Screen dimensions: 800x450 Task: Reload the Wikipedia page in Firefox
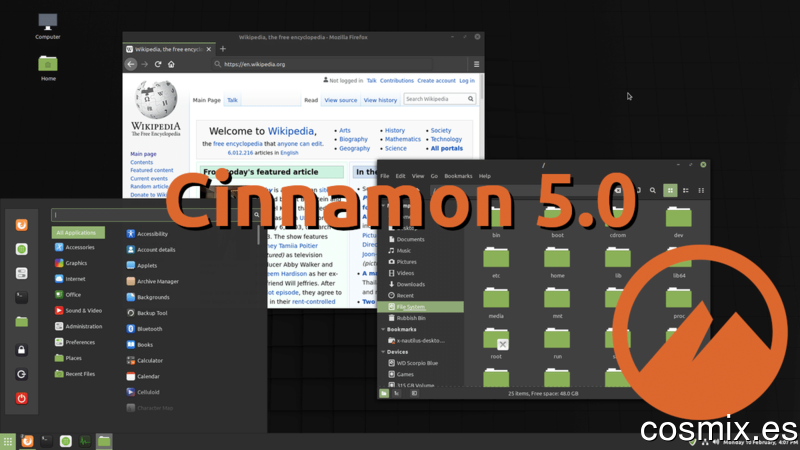[158, 64]
